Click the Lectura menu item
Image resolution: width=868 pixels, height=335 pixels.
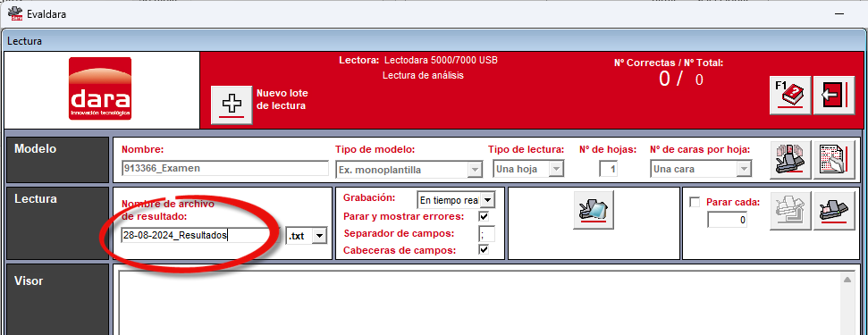[24, 41]
